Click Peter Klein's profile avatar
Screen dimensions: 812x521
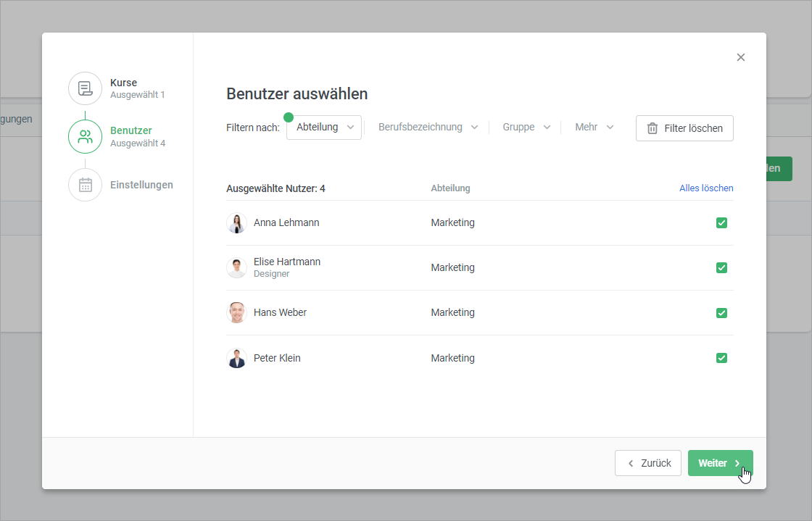coord(236,358)
